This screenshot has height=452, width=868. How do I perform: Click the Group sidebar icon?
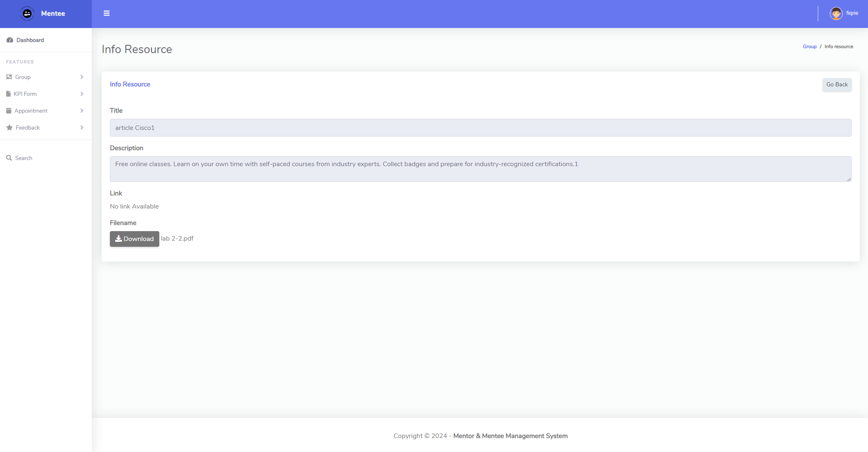point(9,77)
